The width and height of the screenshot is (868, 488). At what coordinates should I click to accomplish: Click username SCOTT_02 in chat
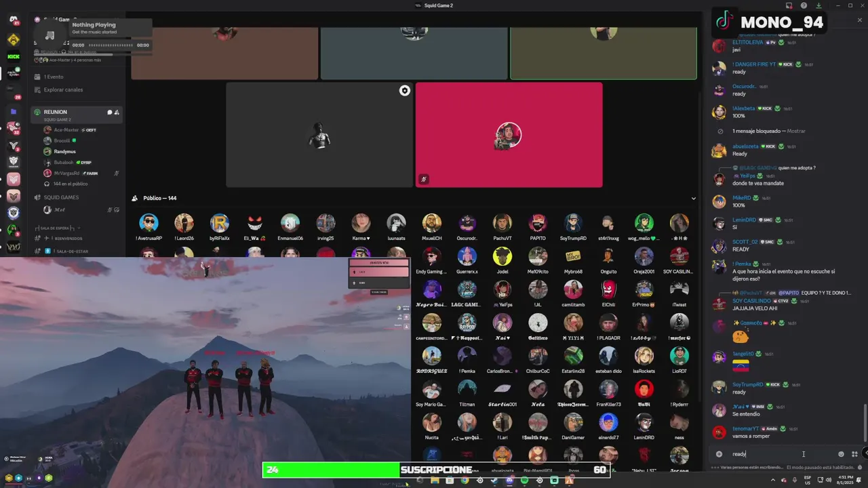745,242
